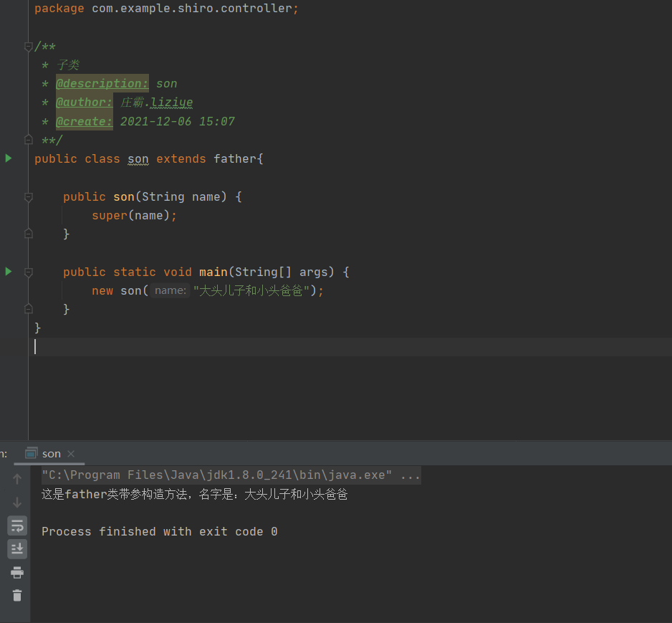
Task: Collapse the main method via gutter arrow
Action: pos(27,271)
